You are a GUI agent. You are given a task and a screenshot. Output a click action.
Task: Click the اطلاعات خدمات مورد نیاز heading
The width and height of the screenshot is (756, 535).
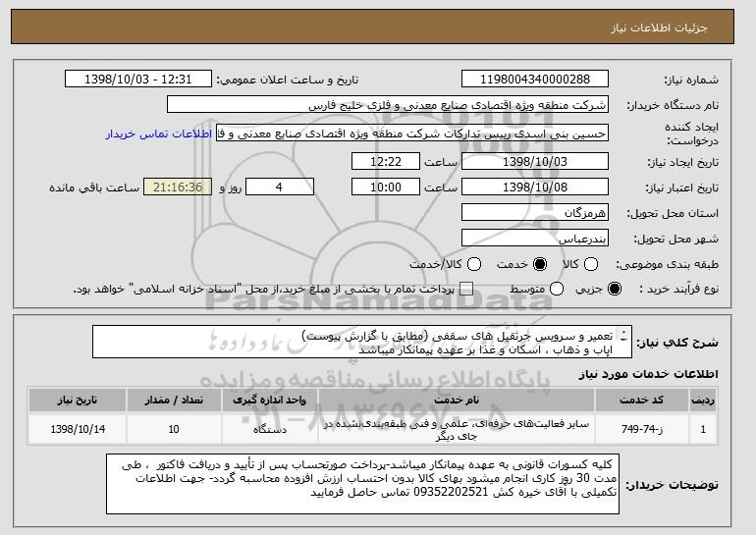coord(648,374)
